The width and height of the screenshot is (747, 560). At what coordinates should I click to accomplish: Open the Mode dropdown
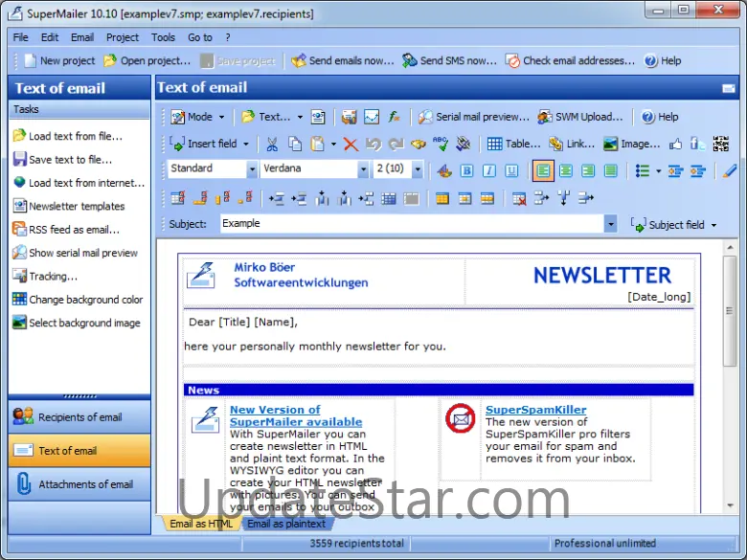click(x=197, y=117)
